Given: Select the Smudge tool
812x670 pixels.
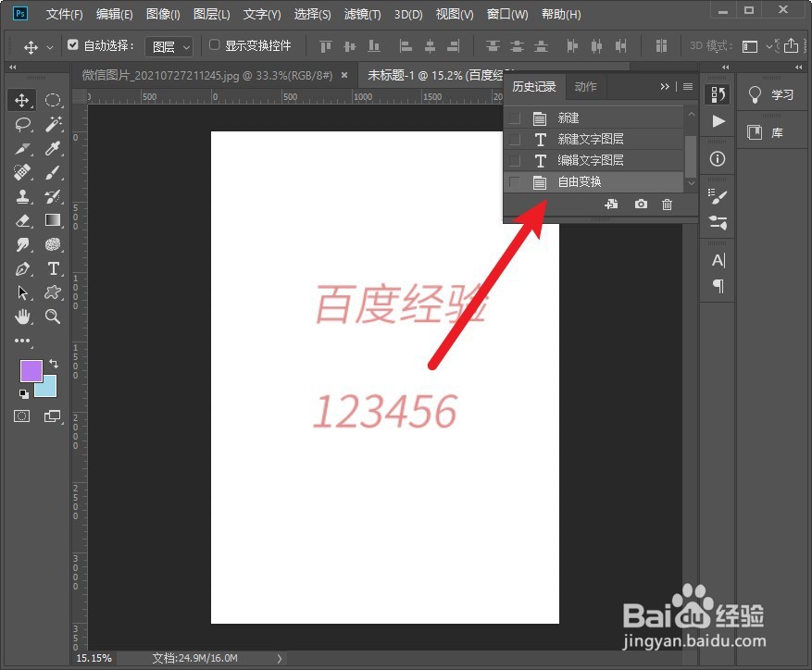Looking at the screenshot, I should pos(23,244).
